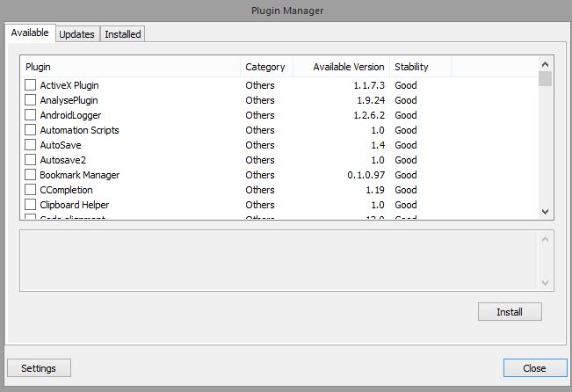Check the AutoSave plugin checkbox
The width and height of the screenshot is (572, 392).
tap(31, 145)
